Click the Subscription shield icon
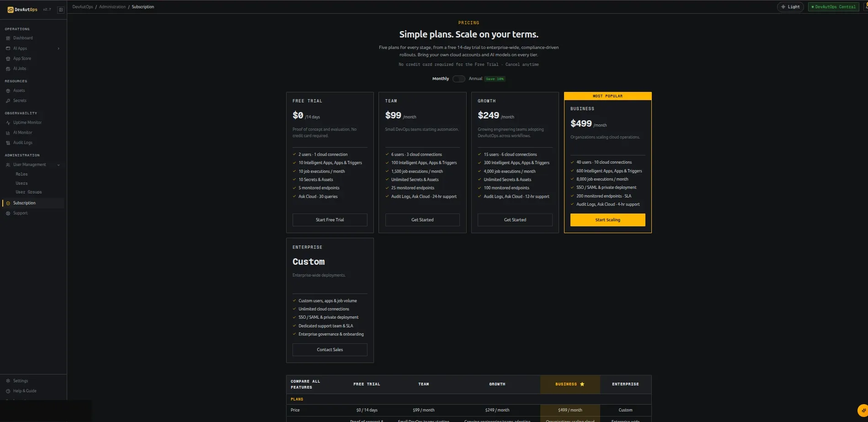868x422 pixels. [8, 203]
